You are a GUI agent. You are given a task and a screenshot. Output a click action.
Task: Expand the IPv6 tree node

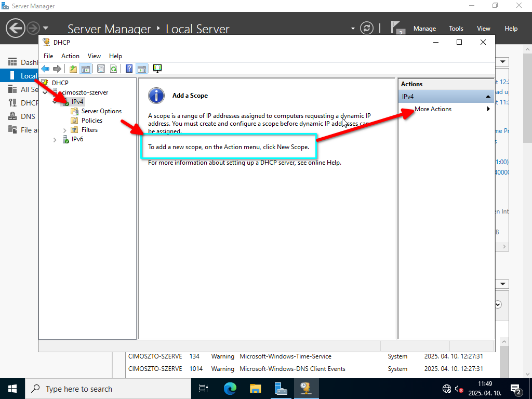pyautogui.click(x=55, y=139)
